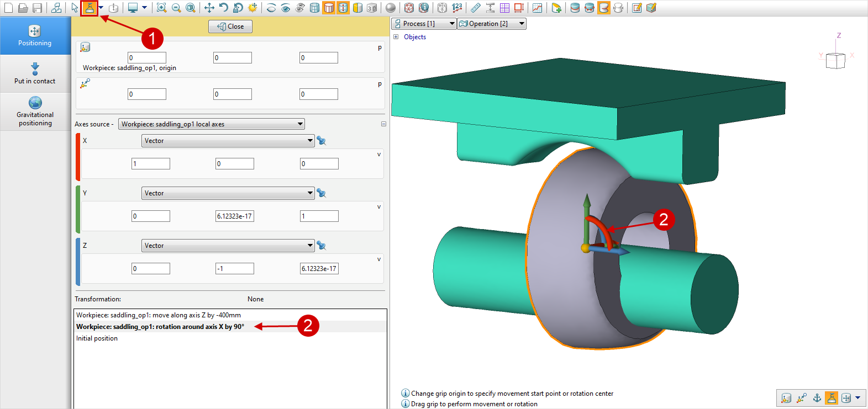Viewport: 868px width, 409px height.
Task: Click the graph chart icon in toolbar
Action: pyautogui.click(x=537, y=8)
